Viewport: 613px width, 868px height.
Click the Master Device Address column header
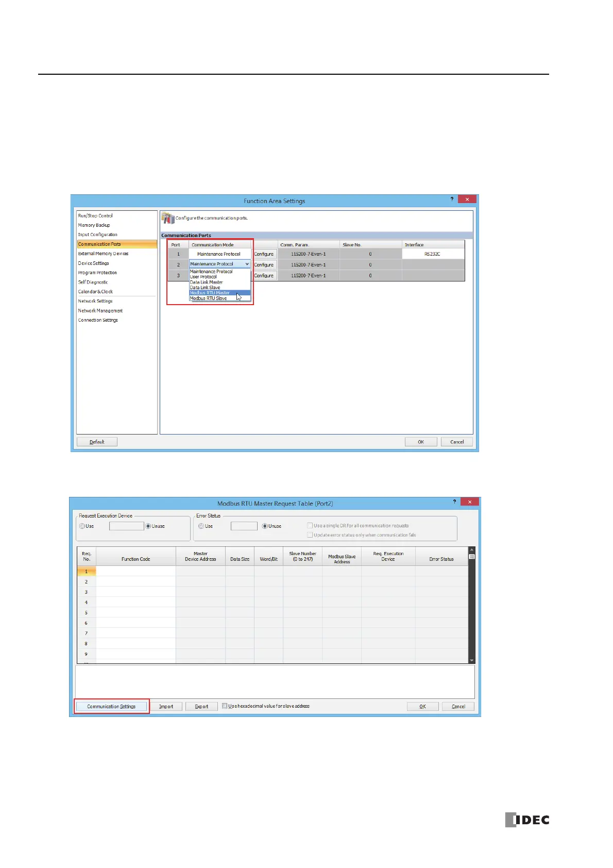200,557
